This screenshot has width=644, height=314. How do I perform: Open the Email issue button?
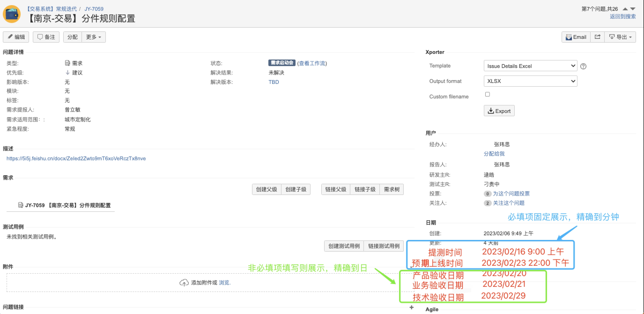click(576, 37)
